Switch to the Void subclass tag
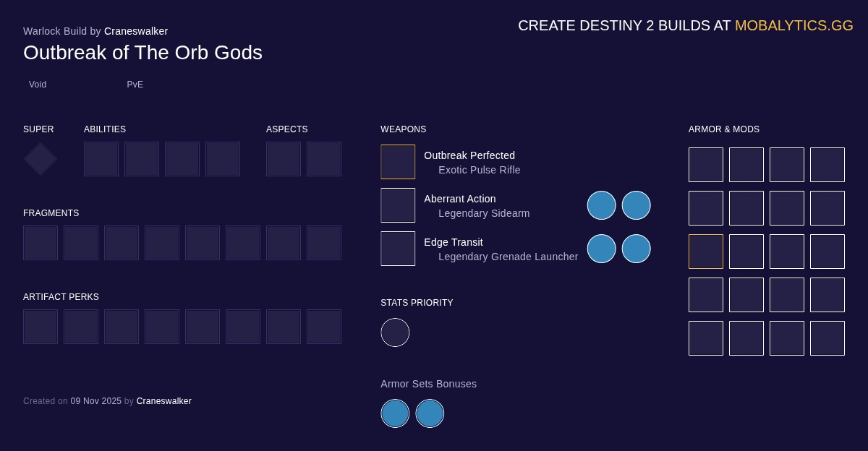Image resolution: width=868 pixels, height=451 pixels. [x=37, y=85]
